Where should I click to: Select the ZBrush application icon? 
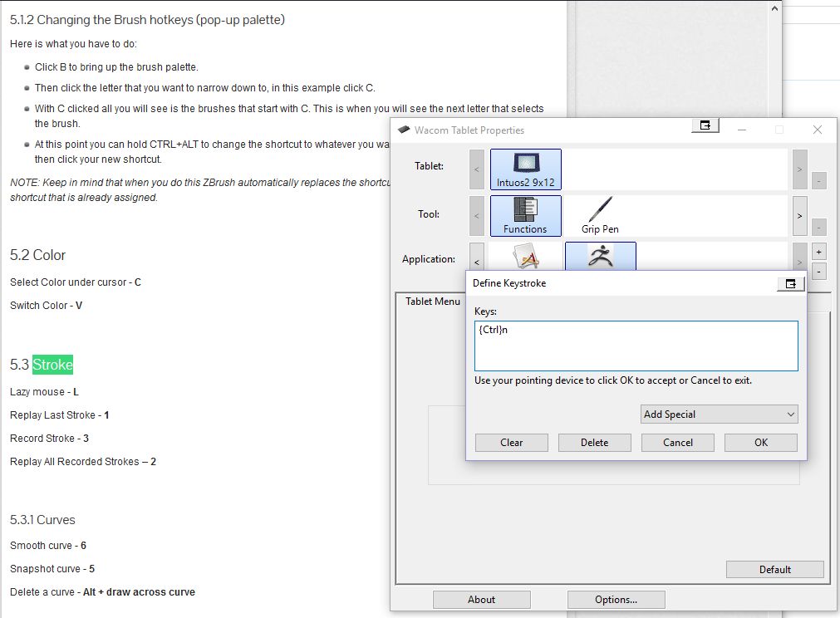(601, 256)
